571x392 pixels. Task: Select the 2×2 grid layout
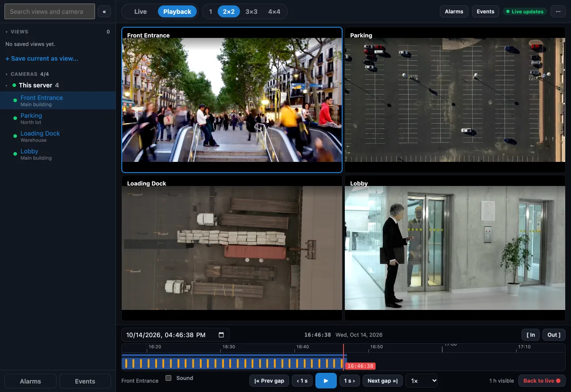(x=228, y=12)
